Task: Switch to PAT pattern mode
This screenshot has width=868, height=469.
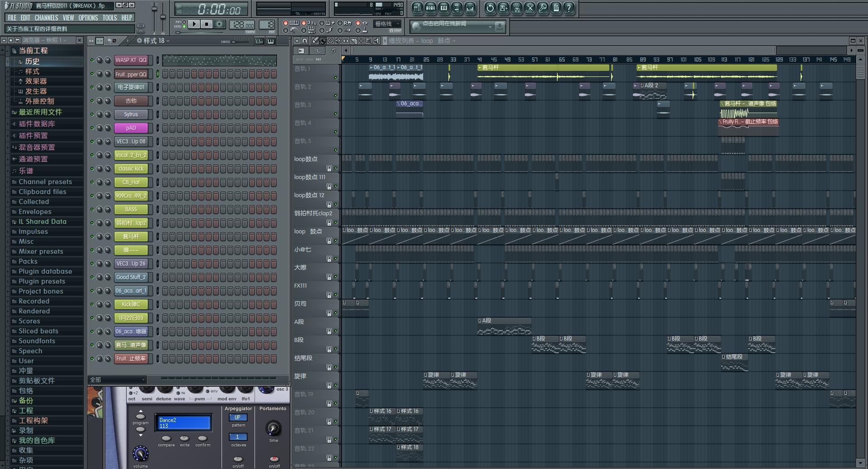Action: pos(184,22)
